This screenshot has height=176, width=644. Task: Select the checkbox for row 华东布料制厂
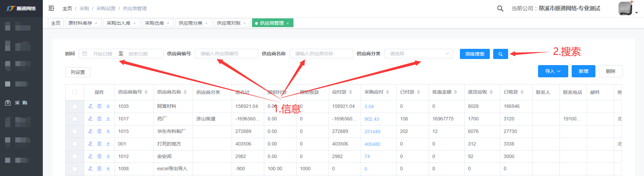pyautogui.click(x=75, y=132)
